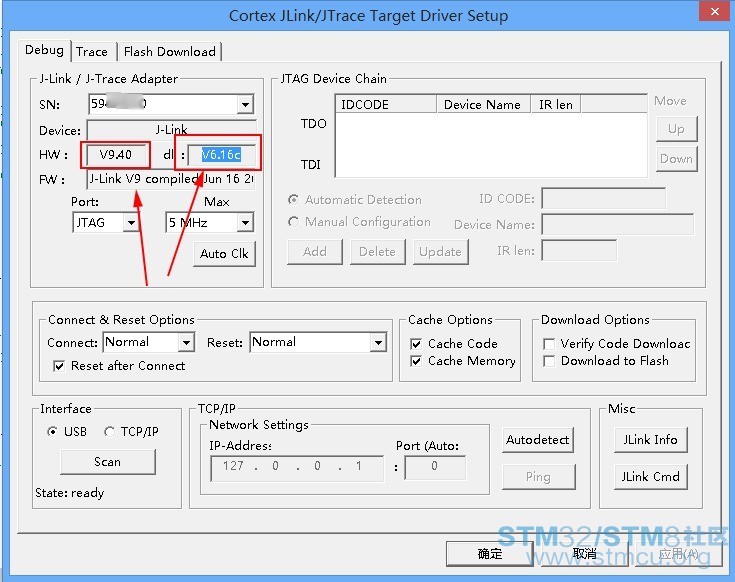Image resolution: width=735 pixels, height=582 pixels.
Task: Click the Update device button
Action: [x=441, y=252]
